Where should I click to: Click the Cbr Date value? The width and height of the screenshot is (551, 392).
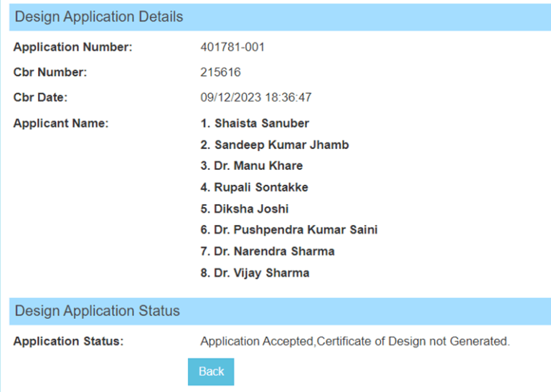(256, 97)
